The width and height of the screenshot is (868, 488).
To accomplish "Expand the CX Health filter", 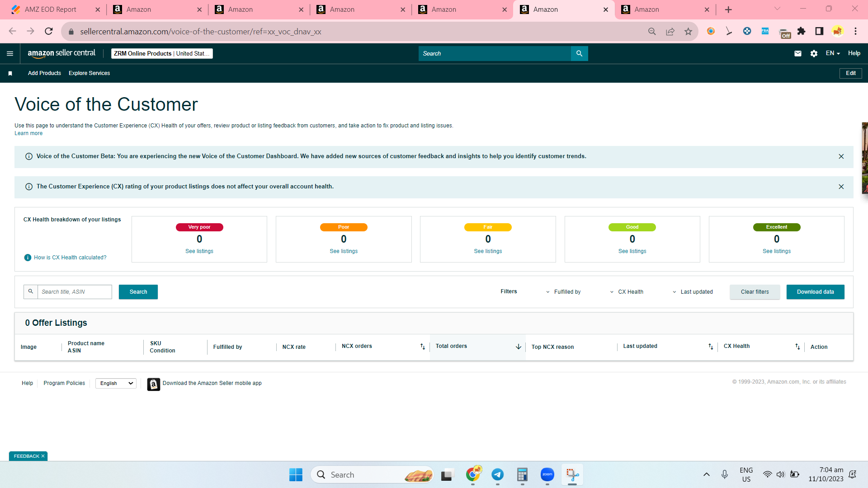I will [627, 292].
